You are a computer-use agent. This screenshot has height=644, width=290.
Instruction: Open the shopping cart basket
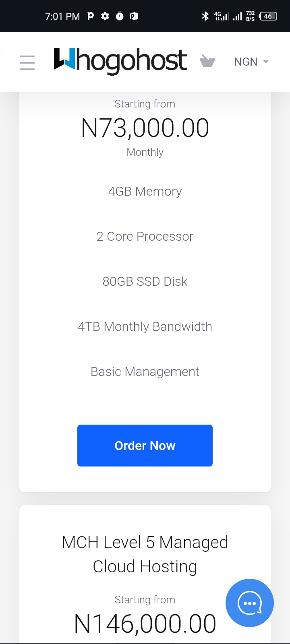point(207,62)
